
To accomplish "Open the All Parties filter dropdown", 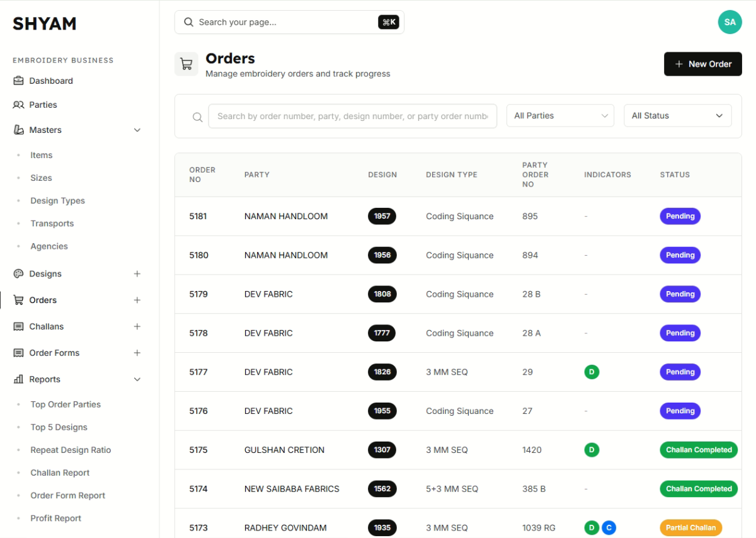I will 560,116.
